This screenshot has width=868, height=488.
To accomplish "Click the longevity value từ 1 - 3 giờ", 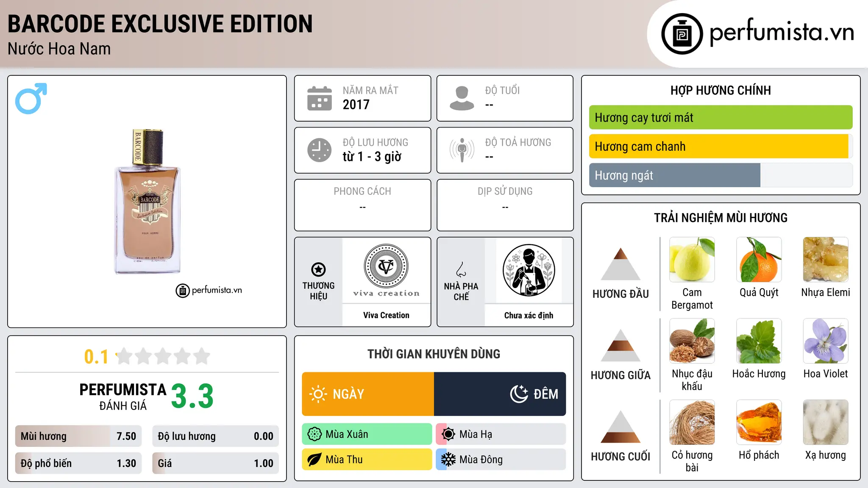I will (x=372, y=157).
